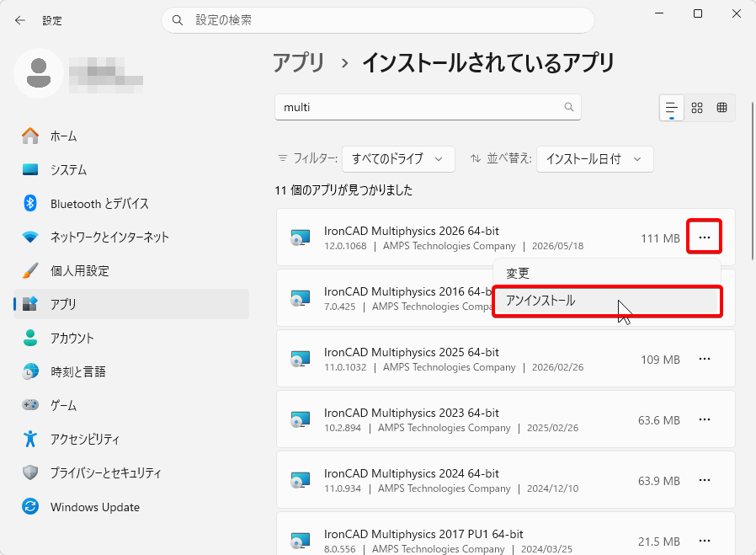Click the Multiphysics 2017 PU1 installer icon
This screenshot has width=756, height=555.
pyautogui.click(x=300, y=541)
